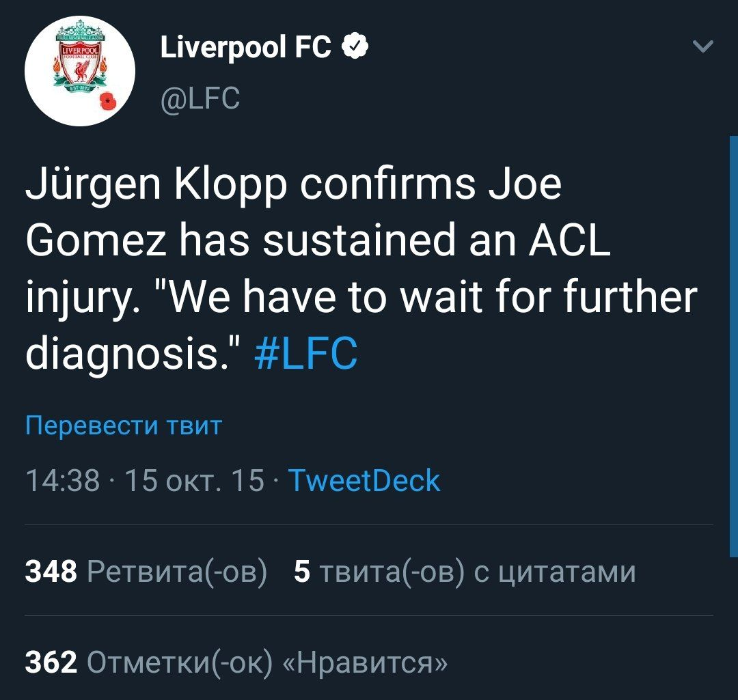Click the quote tweets count 5
This screenshot has width=738, height=700.
[301, 571]
